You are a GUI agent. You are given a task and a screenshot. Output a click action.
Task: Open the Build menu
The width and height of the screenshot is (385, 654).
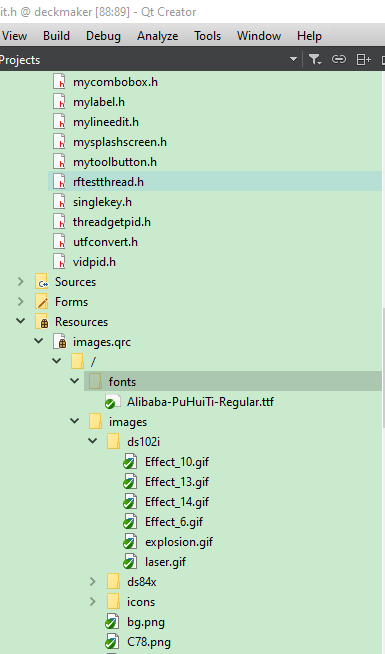[56, 36]
